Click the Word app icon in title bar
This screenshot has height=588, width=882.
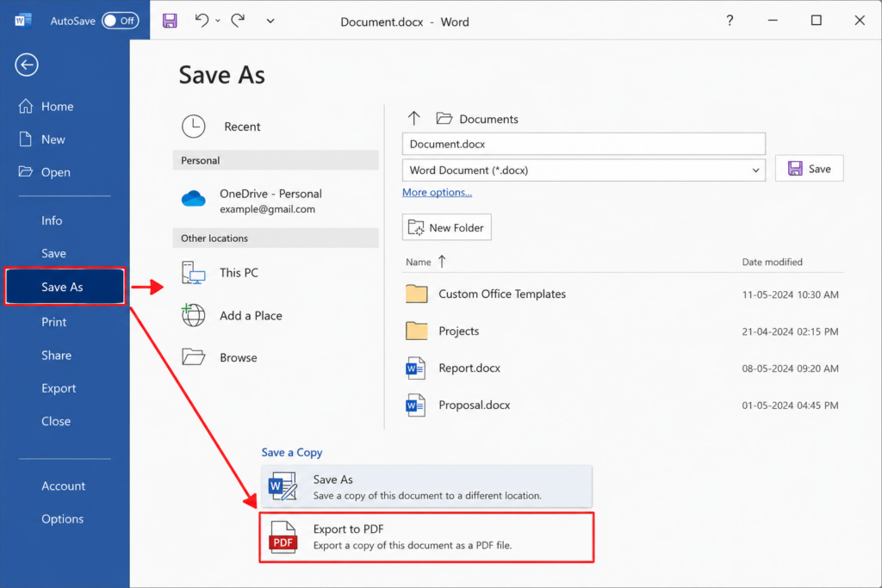click(23, 21)
